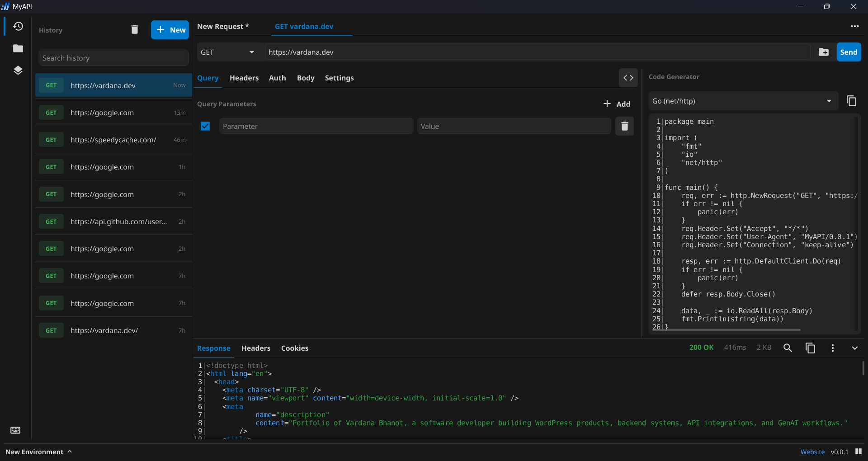
Task: Toggle the code generator panel icon
Action: [x=628, y=78]
